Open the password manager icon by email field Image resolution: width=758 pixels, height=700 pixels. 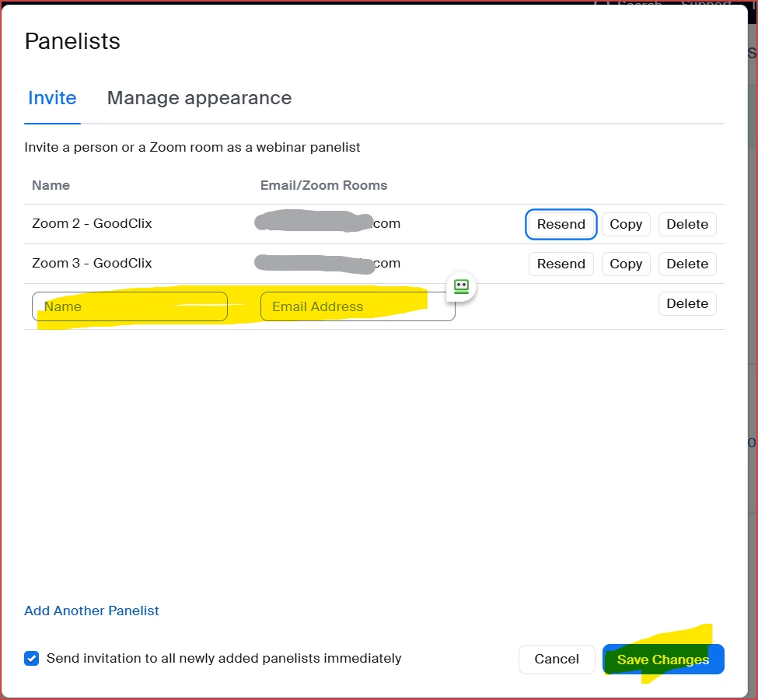coord(461,287)
